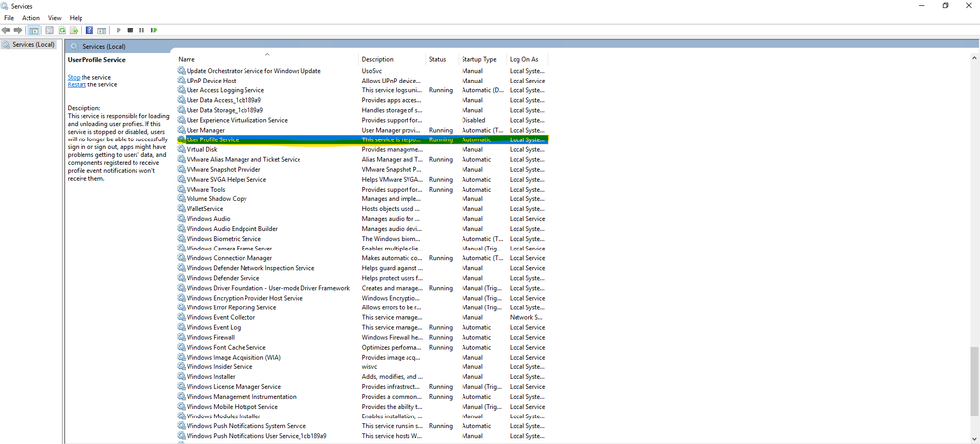The image size is (980, 444).
Task: Open the View menu
Action: click(55, 18)
